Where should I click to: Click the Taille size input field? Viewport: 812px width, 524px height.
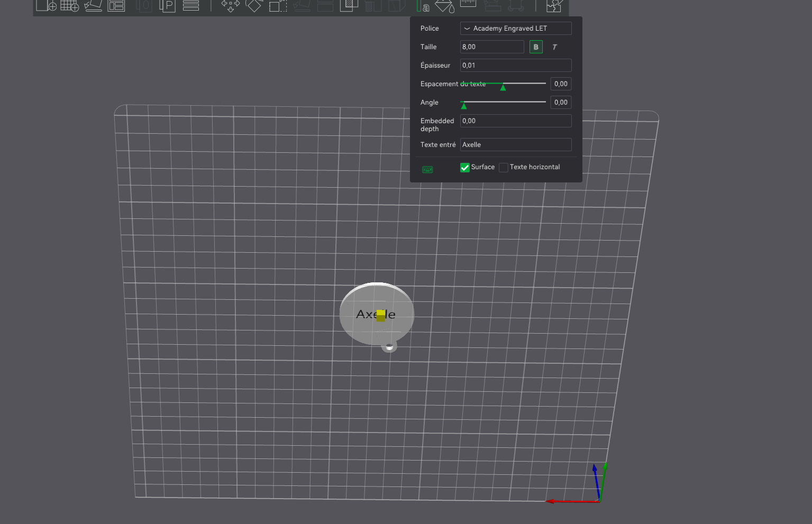coord(492,47)
